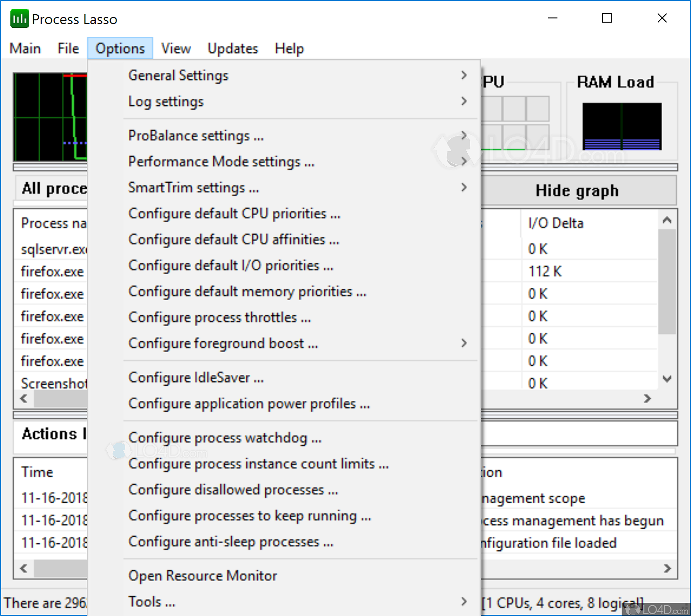Minimize the Process Lasso window
This screenshot has height=616, width=691.
point(552,18)
